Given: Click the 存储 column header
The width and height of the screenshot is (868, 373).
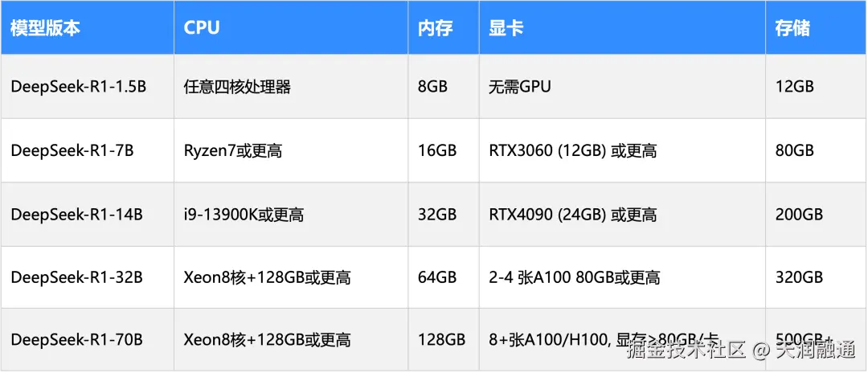Looking at the screenshot, I should [817, 27].
